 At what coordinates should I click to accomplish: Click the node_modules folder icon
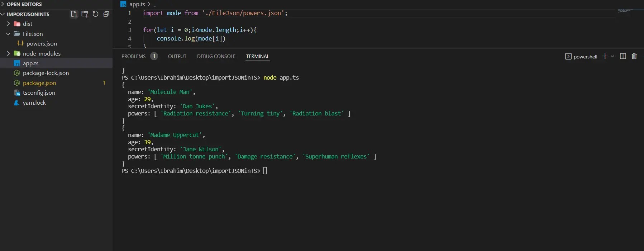[x=17, y=53]
